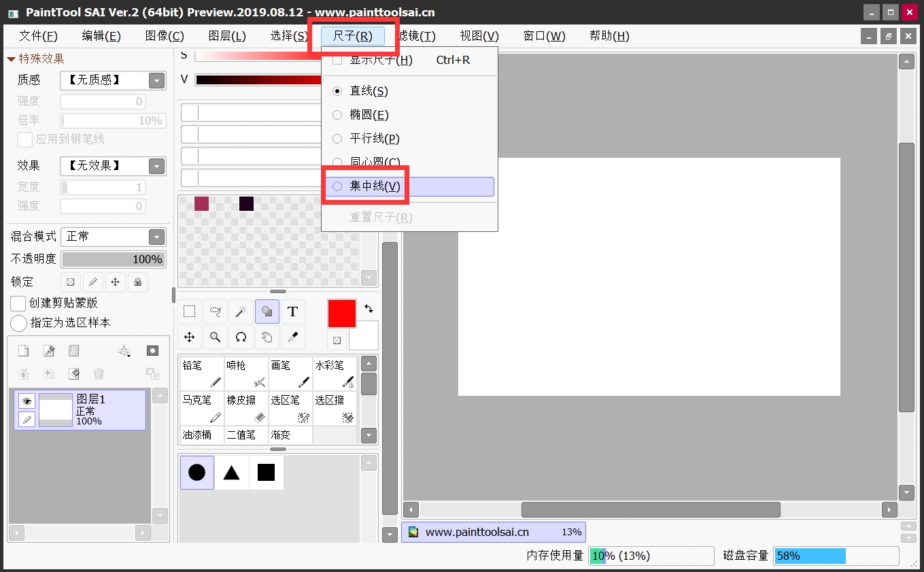The width and height of the screenshot is (924, 572).
Task: Pick the crimson swatch in palette
Action: click(x=201, y=203)
